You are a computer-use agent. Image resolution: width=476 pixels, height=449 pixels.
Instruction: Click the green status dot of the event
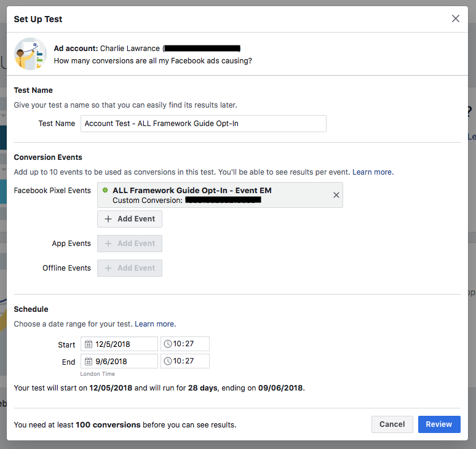click(x=105, y=190)
